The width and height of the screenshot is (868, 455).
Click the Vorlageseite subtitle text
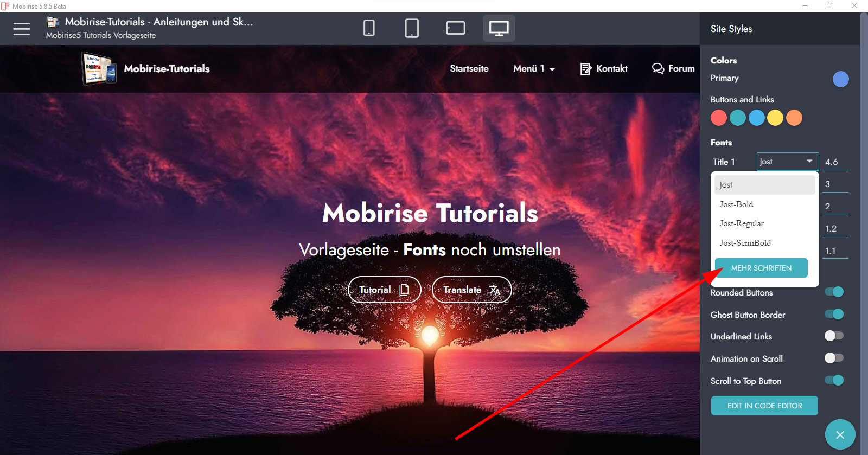point(430,250)
